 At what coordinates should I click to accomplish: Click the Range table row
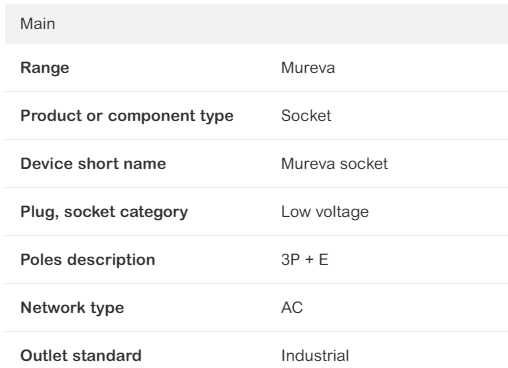point(256,68)
